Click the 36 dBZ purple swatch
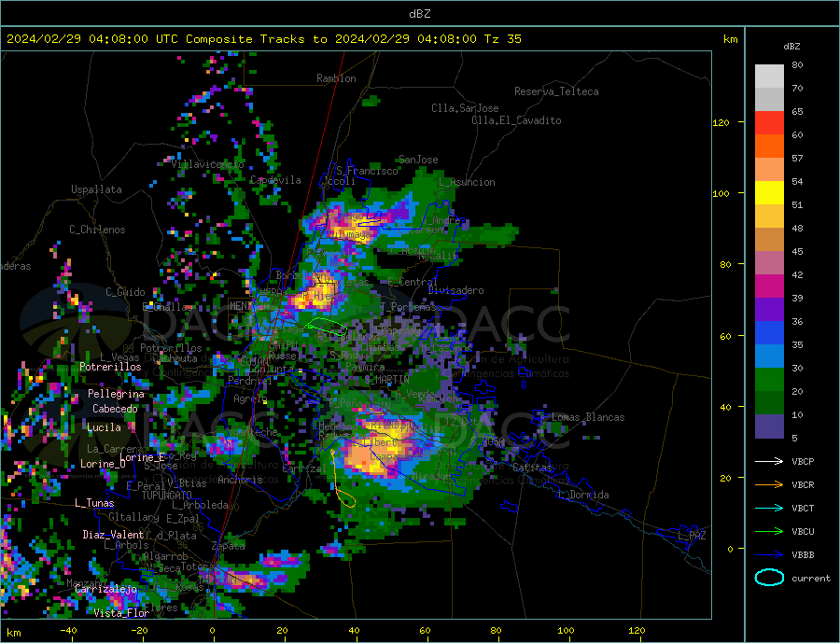The height and width of the screenshot is (643, 840). click(769, 309)
